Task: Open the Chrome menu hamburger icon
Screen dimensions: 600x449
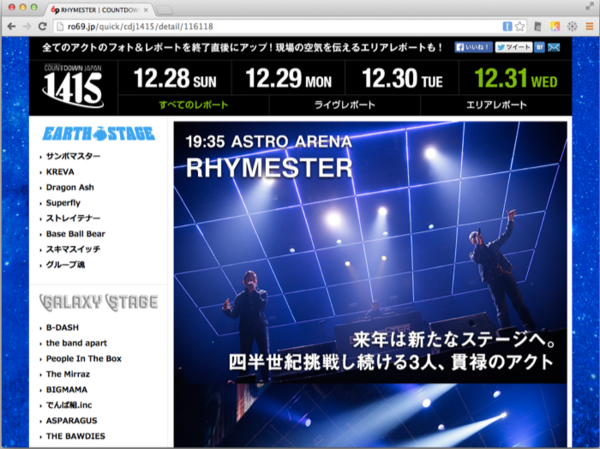Action: (589, 26)
